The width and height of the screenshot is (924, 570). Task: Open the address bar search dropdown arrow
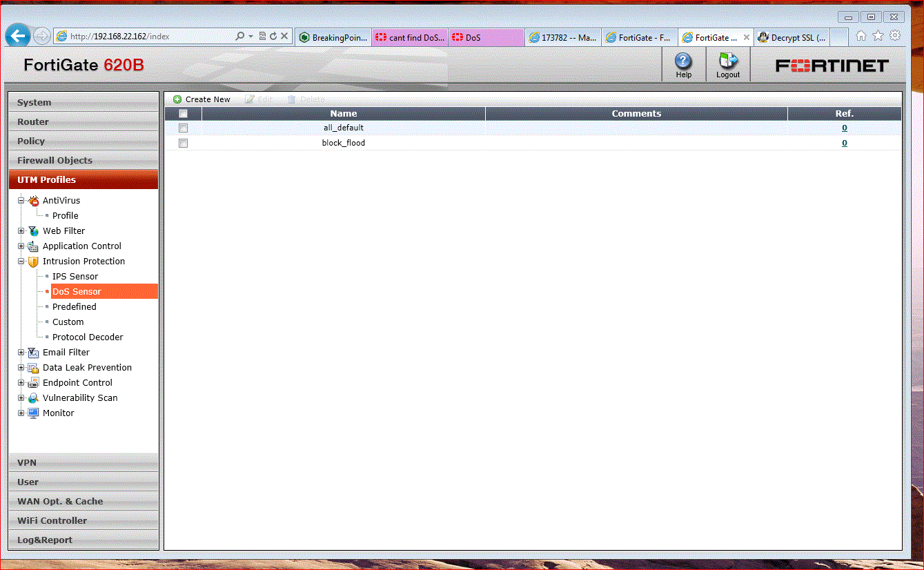pyautogui.click(x=250, y=36)
